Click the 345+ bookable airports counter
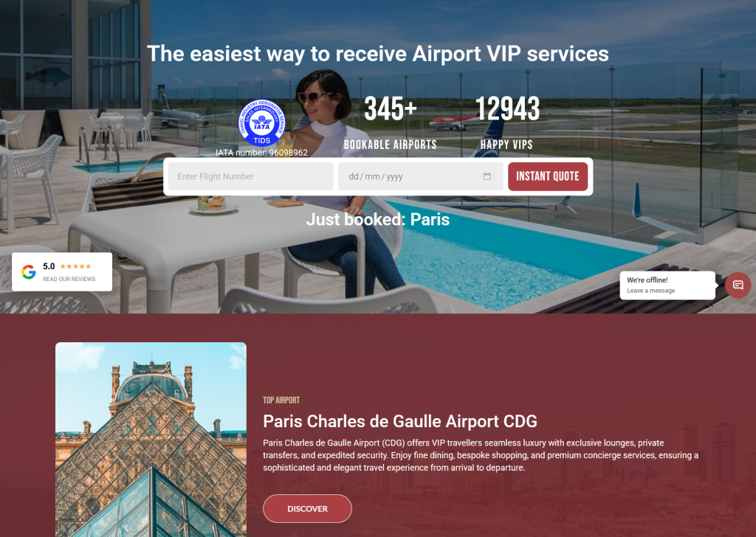 pos(390,122)
